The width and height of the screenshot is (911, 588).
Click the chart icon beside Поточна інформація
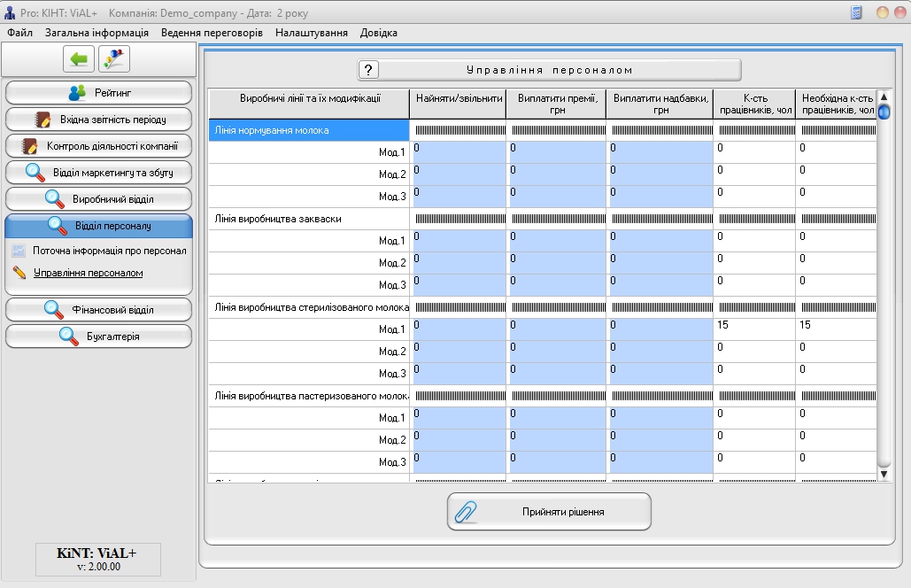[19, 251]
